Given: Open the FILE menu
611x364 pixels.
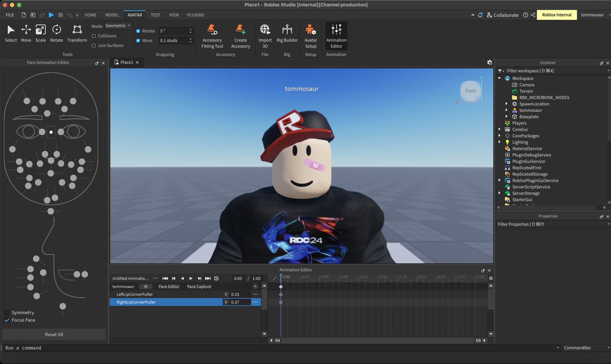Looking at the screenshot, I should (10, 15).
